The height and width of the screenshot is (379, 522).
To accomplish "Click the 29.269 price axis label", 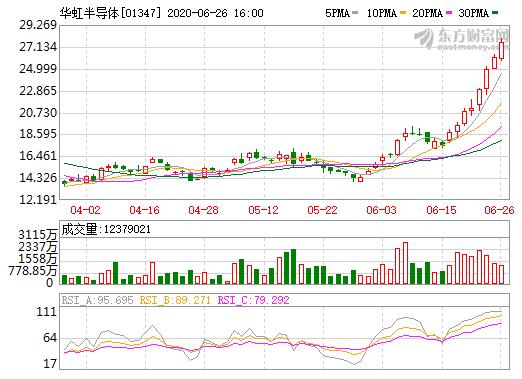I will click(38, 25).
